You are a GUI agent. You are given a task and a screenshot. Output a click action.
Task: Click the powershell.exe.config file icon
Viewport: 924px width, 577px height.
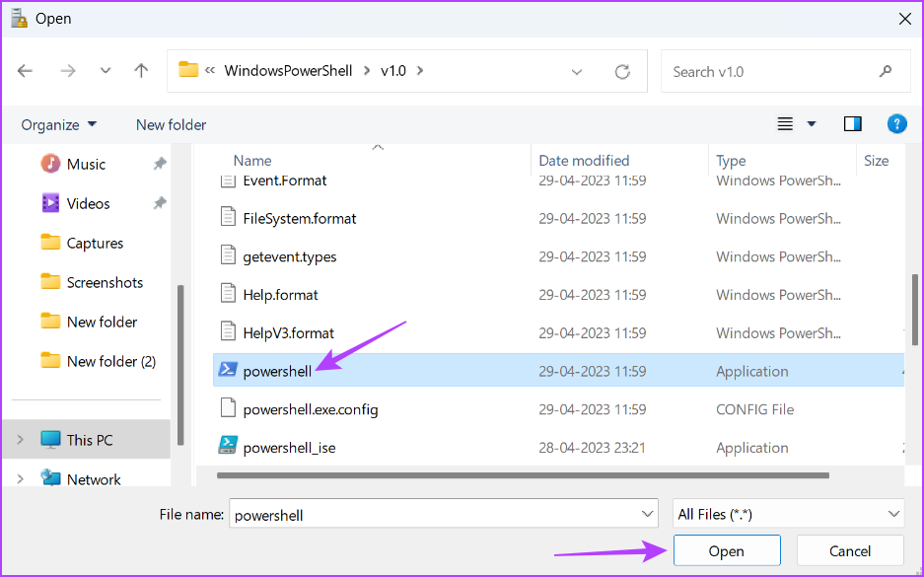click(228, 408)
